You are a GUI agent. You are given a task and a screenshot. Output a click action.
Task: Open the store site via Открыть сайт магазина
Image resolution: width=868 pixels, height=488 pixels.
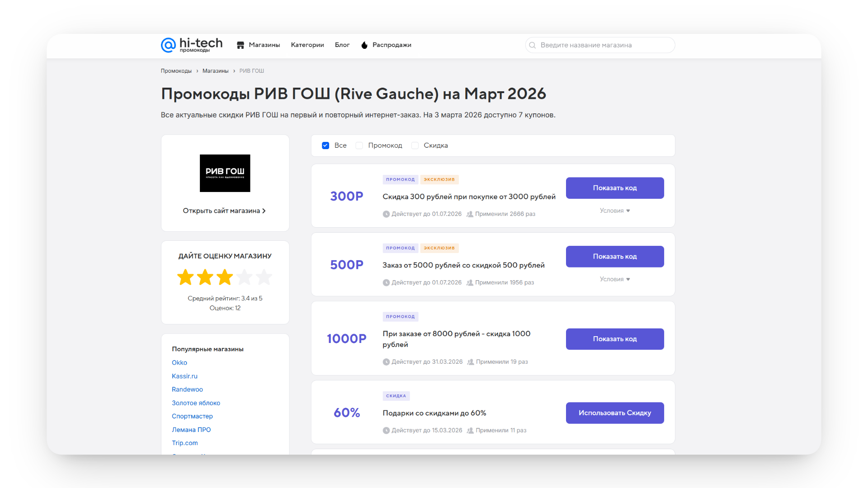tap(224, 211)
